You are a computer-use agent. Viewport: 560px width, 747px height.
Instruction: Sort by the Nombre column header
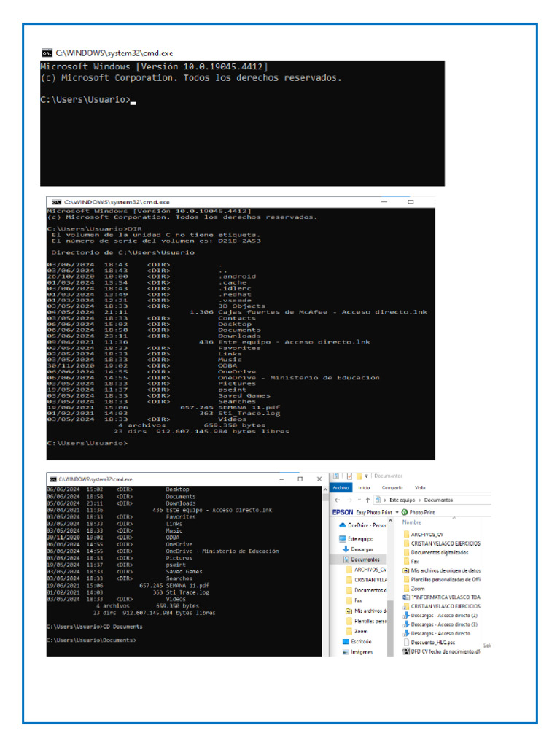coord(411,522)
